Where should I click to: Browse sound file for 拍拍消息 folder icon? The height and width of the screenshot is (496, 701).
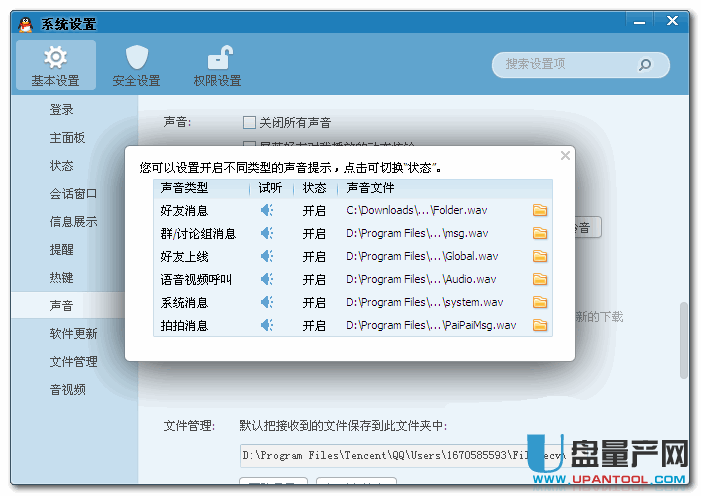(x=540, y=325)
